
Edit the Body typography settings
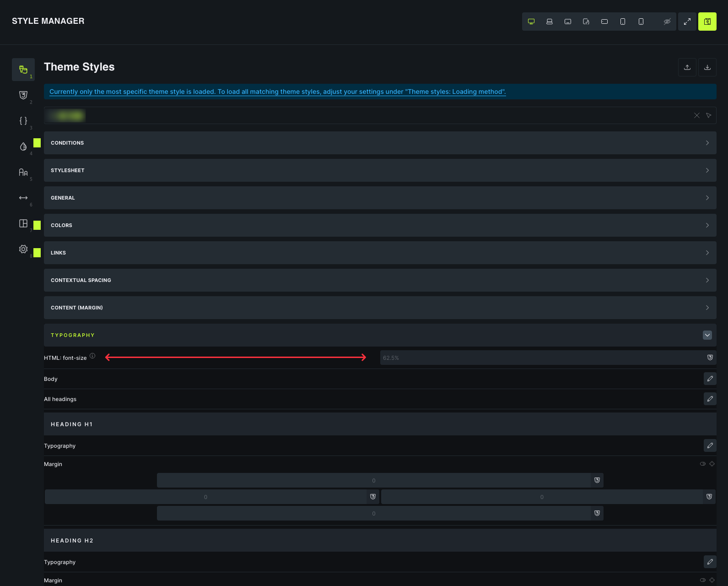(710, 379)
